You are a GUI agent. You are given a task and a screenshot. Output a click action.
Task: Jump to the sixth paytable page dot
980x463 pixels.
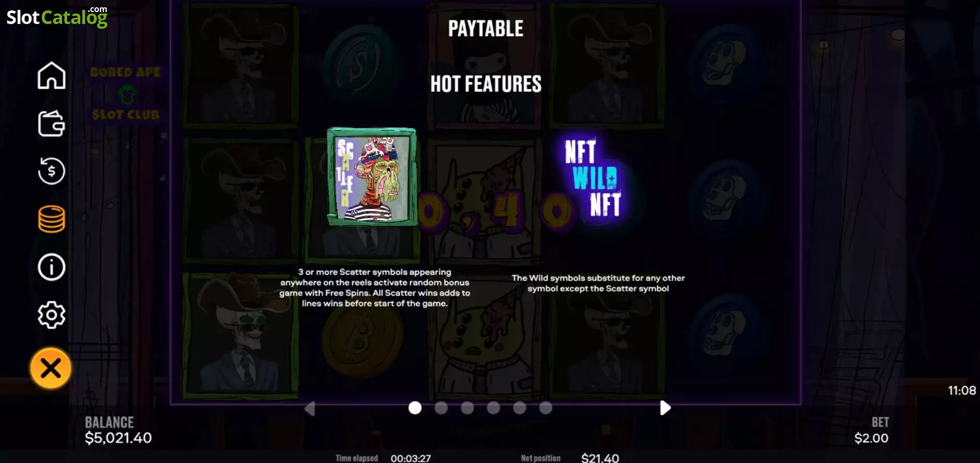(546, 408)
